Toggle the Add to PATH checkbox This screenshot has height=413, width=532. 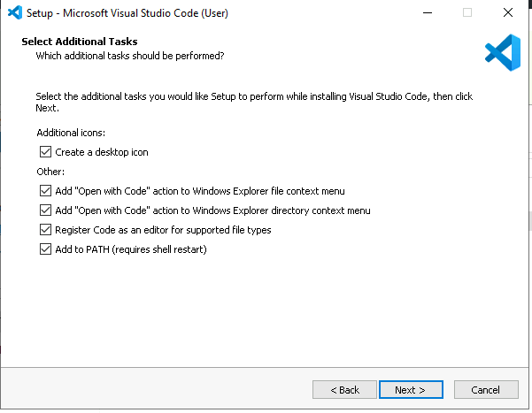[x=46, y=249]
